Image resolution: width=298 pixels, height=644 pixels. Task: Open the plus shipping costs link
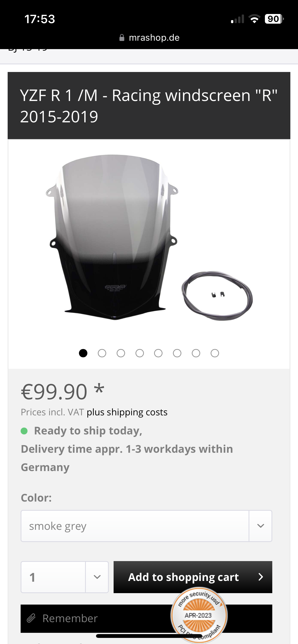[x=127, y=412]
